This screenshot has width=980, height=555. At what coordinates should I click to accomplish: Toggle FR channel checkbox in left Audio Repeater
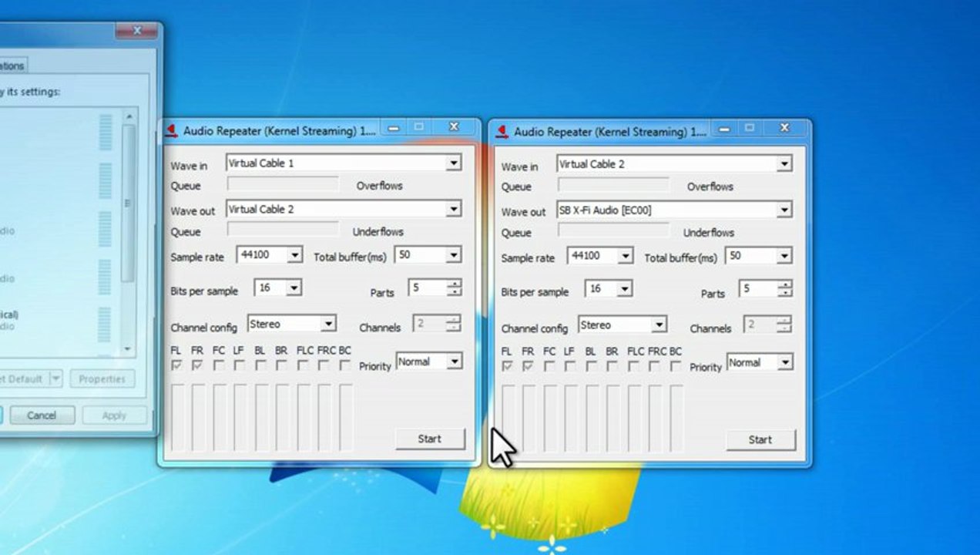[x=197, y=365]
